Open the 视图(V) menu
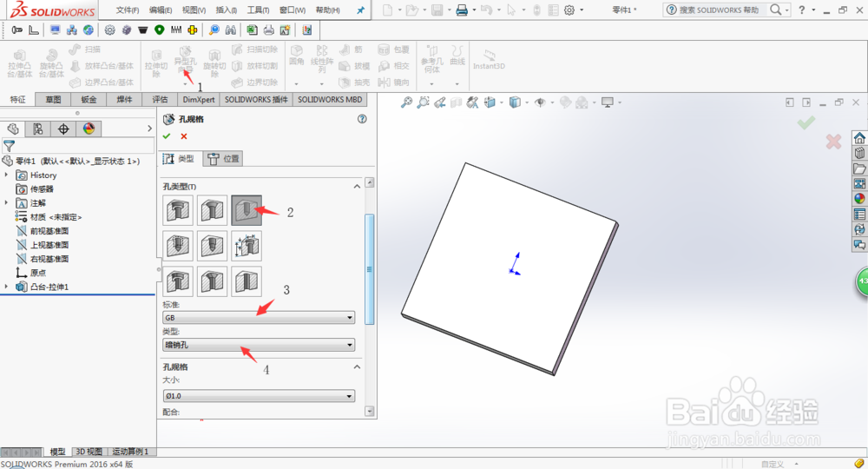868x469 pixels. 194,10
